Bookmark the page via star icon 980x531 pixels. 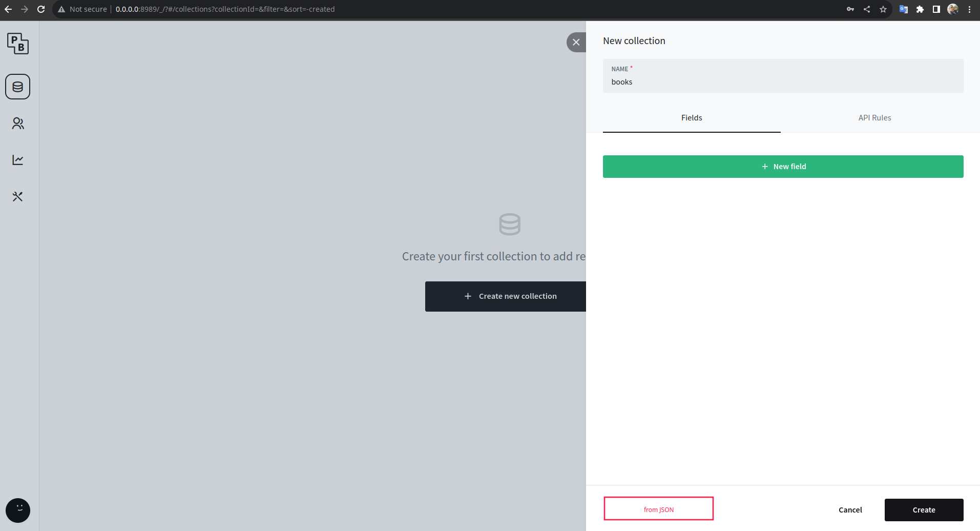coord(883,9)
